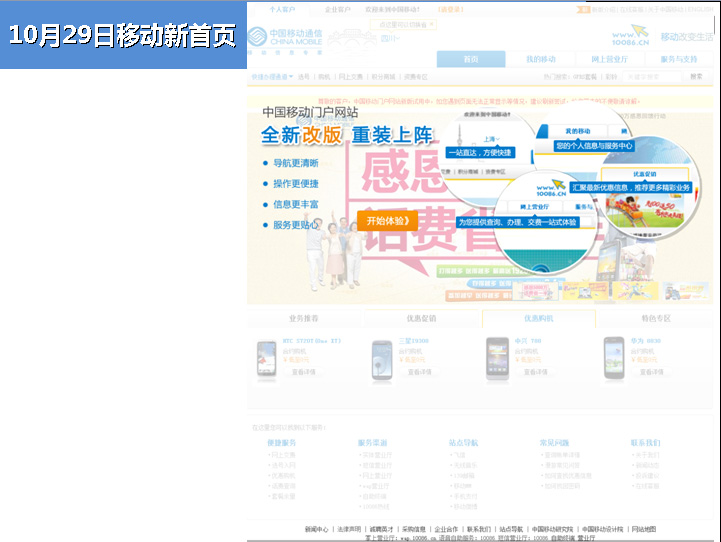This screenshot has height=542, width=721.
Task: Expand the 快捷办理通道 dropdown
Action: pyautogui.click(x=272, y=77)
